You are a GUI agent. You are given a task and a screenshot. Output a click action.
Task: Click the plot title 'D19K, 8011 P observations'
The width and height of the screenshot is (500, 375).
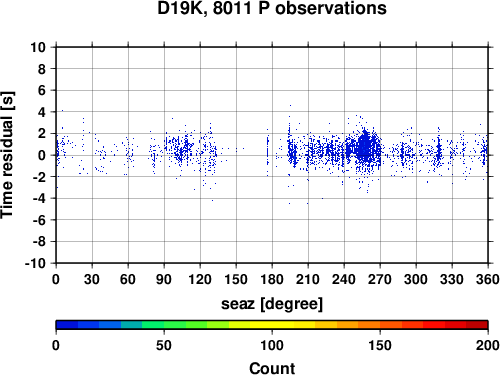(x=272, y=8)
